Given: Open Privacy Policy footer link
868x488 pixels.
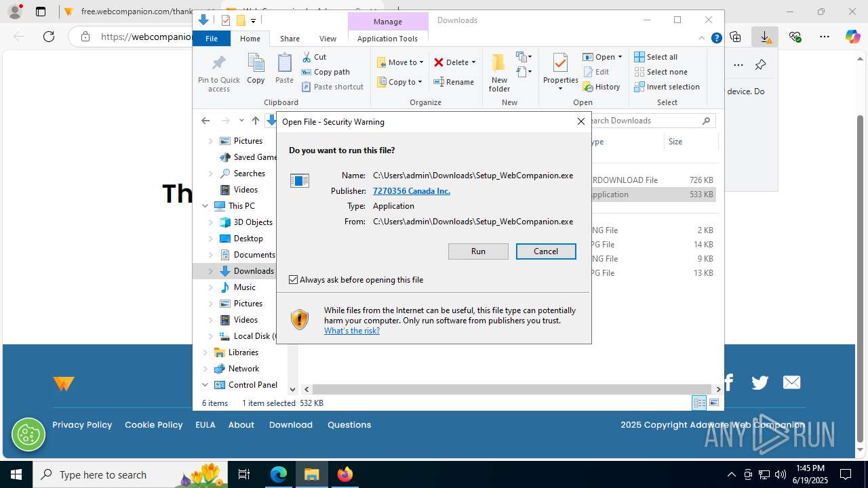Looking at the screenshot, I should (82, 425).
